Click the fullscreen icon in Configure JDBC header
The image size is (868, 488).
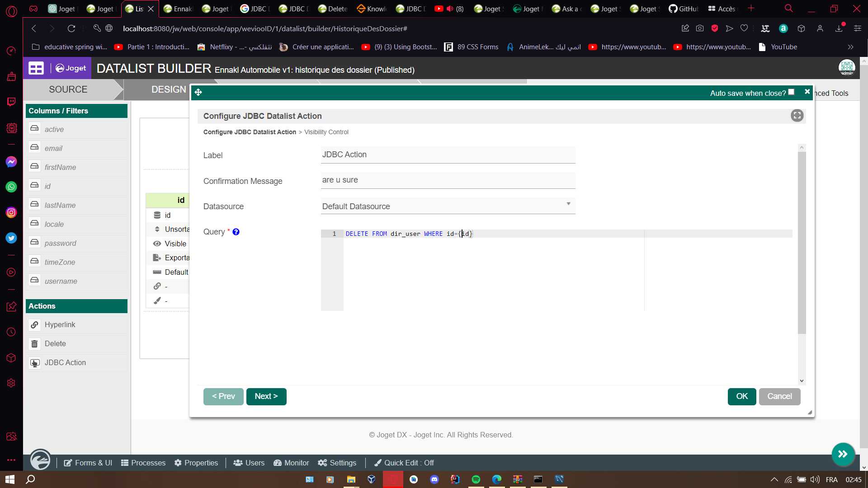coord(797,116)
